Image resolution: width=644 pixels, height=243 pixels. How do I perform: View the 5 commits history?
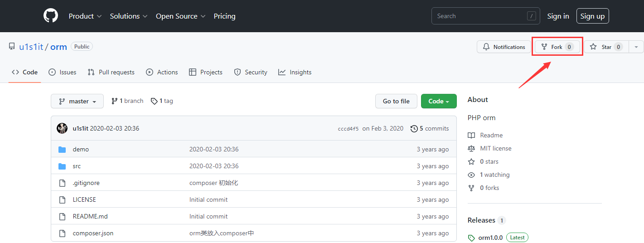(x=430, y=128)
